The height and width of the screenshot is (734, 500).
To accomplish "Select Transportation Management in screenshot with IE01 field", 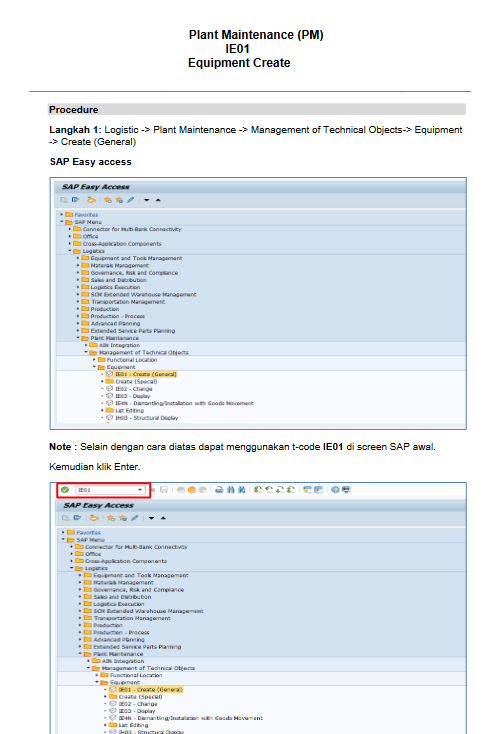I will coord(132,618).
